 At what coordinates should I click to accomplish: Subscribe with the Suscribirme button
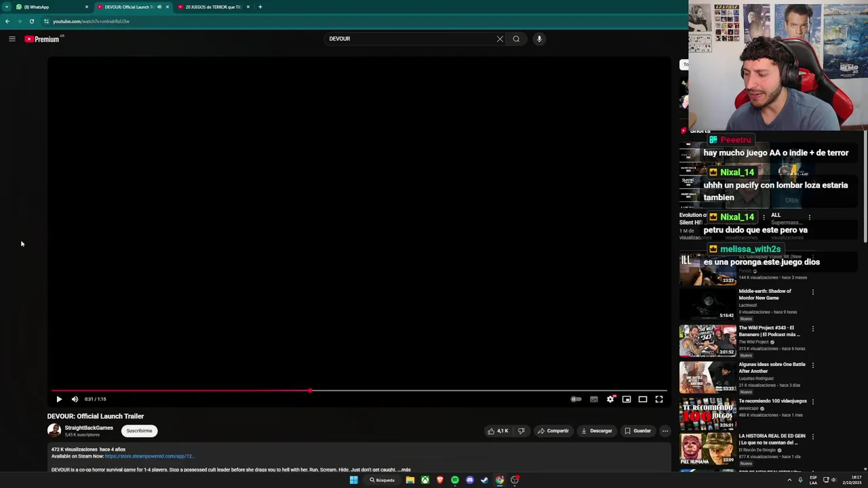pyautogui.click(x=139, y=430)
